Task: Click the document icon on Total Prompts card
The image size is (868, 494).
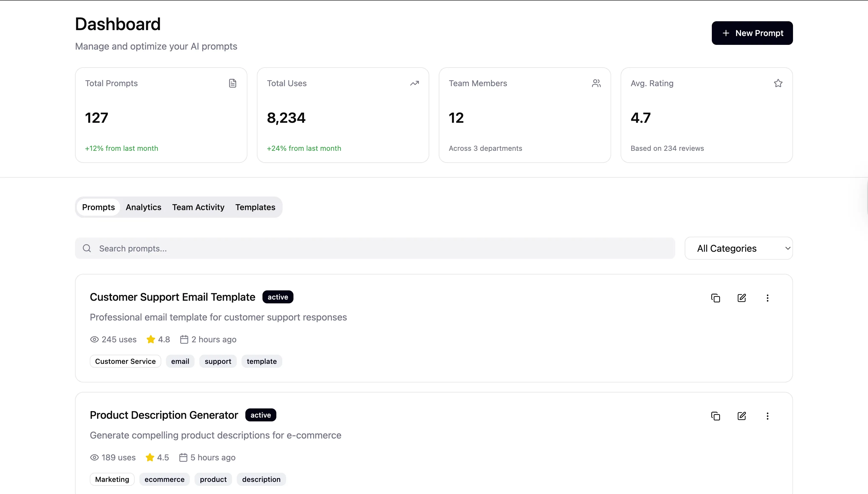Action: (232, 83)
